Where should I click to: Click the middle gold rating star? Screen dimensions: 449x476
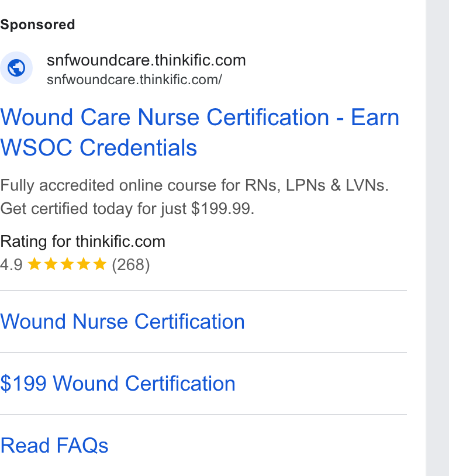[67, 264]
